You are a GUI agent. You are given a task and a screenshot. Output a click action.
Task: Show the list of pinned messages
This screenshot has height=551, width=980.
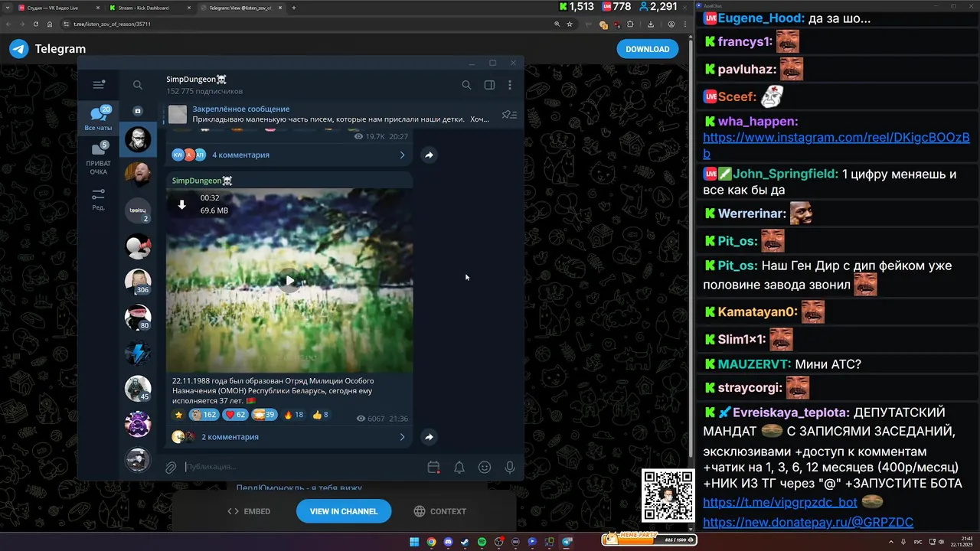tap(509, 115)
